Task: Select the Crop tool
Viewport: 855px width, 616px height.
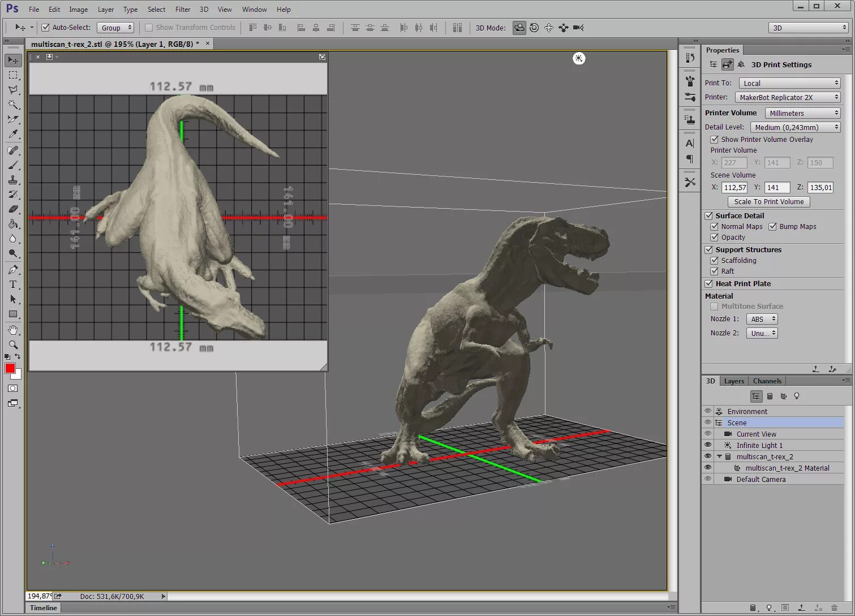Action: tap(13, 119)
